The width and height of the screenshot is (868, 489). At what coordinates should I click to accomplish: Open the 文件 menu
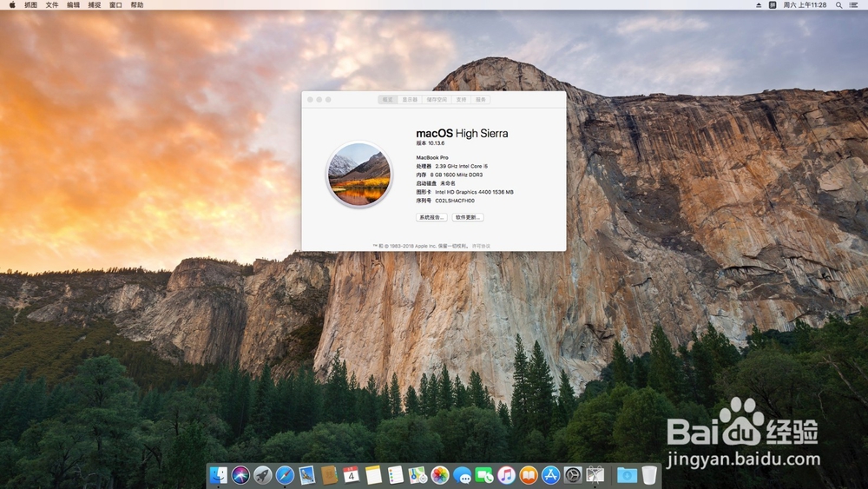point(52,4)
